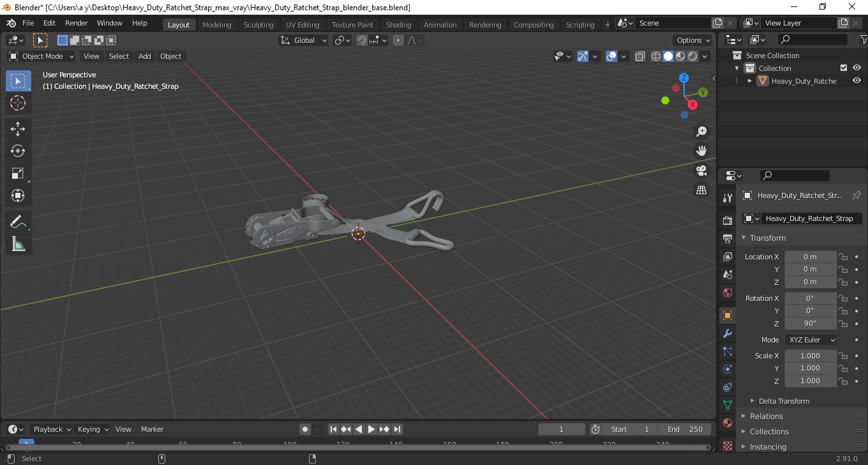Switch perspective/orthographic grid icon

[x=701, y=190]
